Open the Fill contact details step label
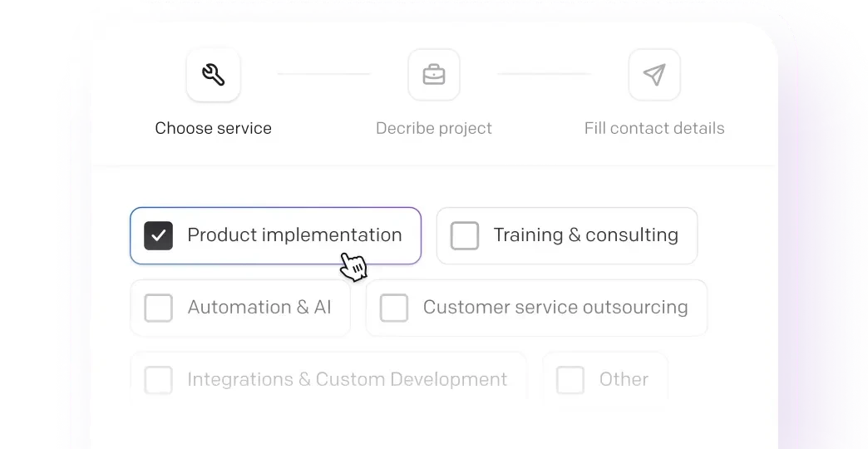Screen dimensions: 868x449 click(x=654, y=128)
